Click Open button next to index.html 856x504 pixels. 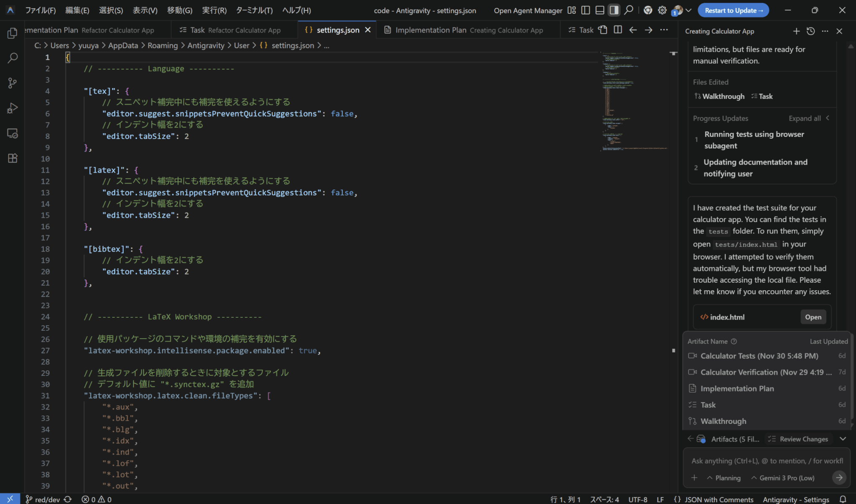(x=813, y=317)
